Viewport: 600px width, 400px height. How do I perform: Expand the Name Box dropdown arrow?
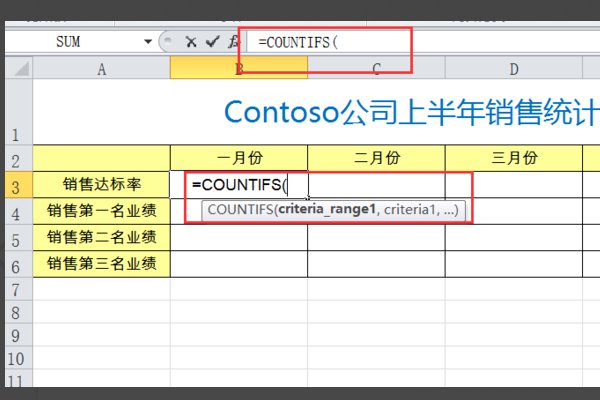click(148, 41)
